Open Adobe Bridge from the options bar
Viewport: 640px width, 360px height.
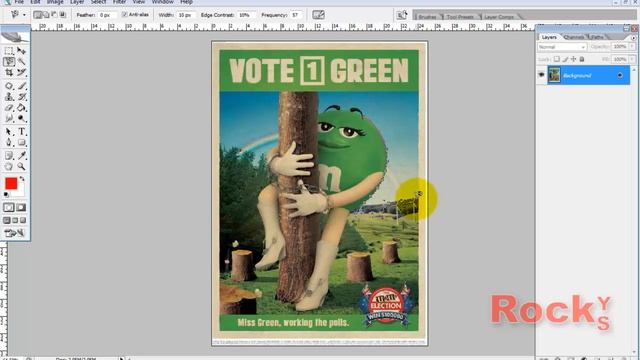402,15
